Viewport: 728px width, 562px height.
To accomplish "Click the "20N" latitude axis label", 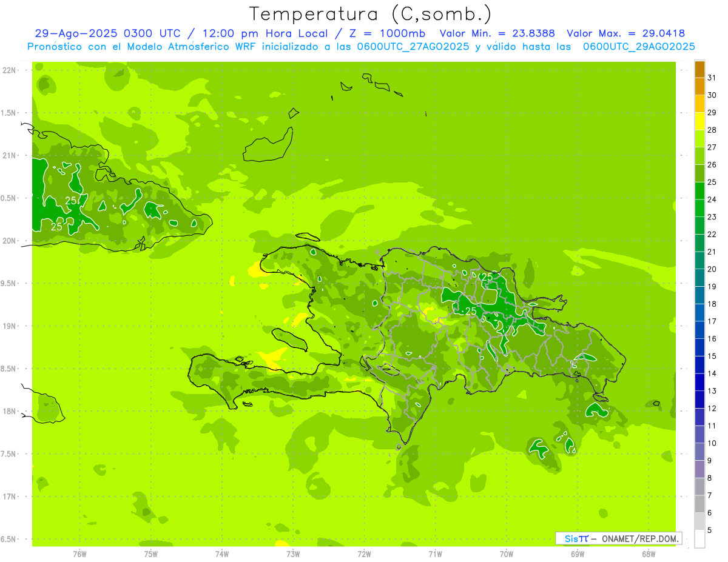I will click(10, 241).
